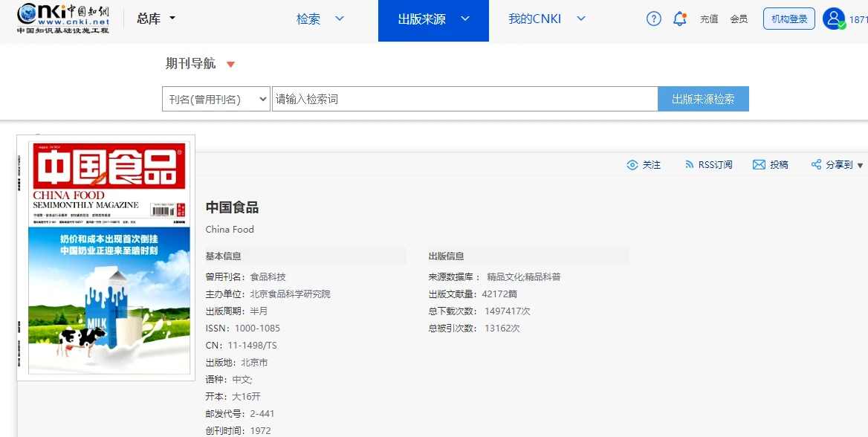Click the RSS订阅 link
868x437 pixels.
(715, 164)
